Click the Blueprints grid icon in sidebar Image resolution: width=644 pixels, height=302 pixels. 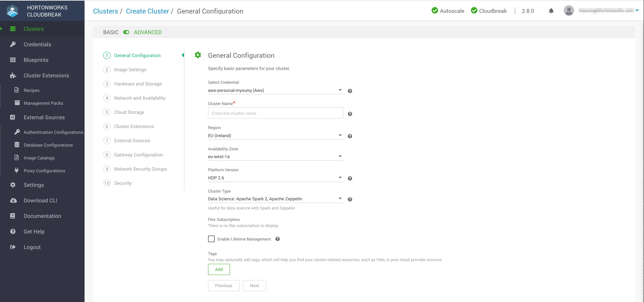(x=13, y=60)
